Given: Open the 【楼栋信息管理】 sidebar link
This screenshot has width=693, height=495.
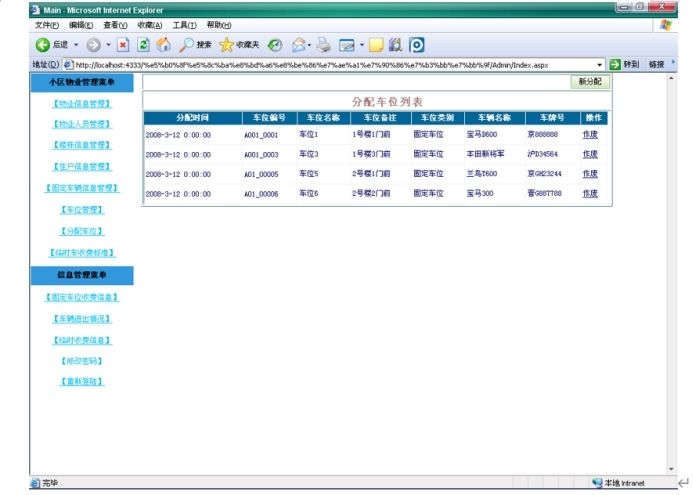Looking at the screenshot, I should (82, 145).
